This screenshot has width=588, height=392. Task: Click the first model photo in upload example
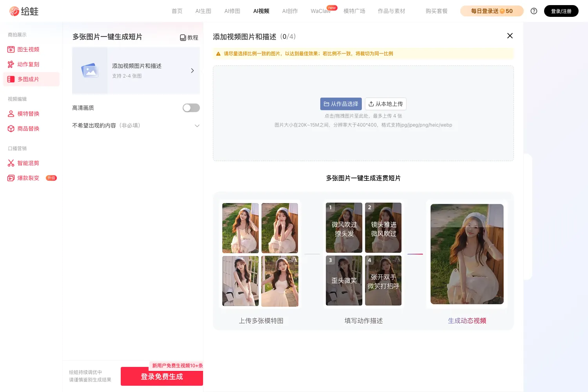pyautogui.click(x=240, y=228)
